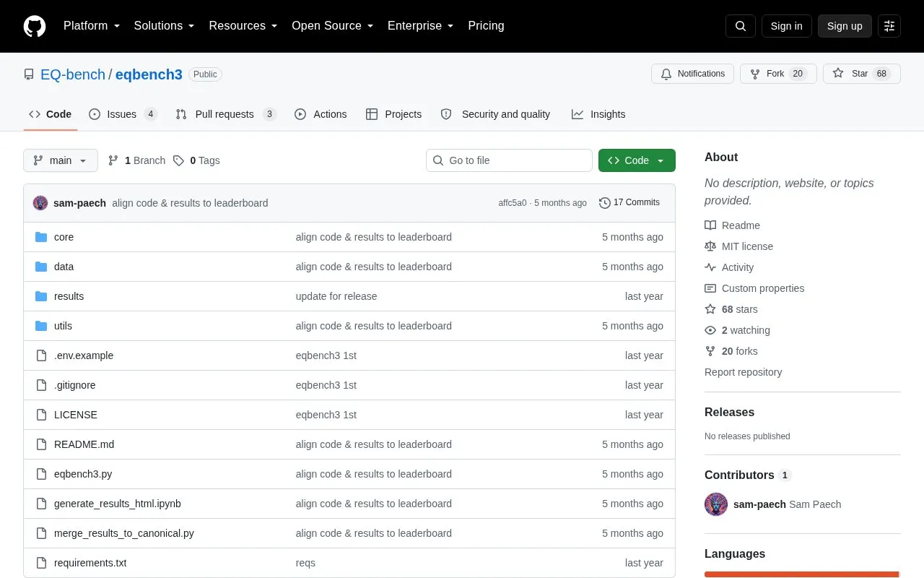Click the .env.example file icon
This screenshot has height=578, width=924.
(41, 355)
